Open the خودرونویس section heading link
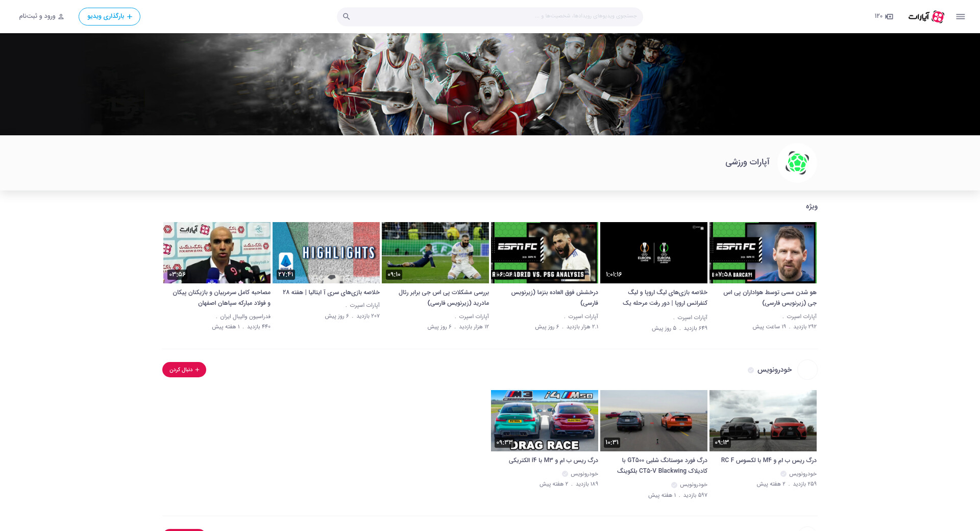 click(774, 370)
